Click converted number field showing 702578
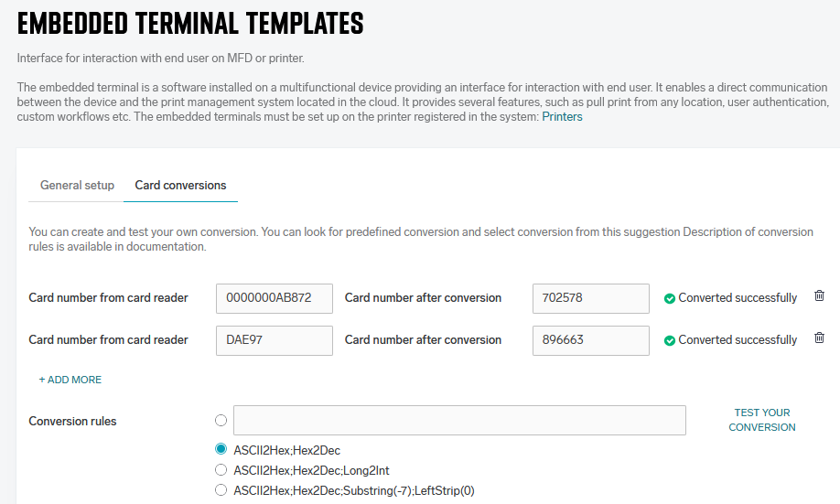Viewport: 840px width, 504px height. click(590, 298)
